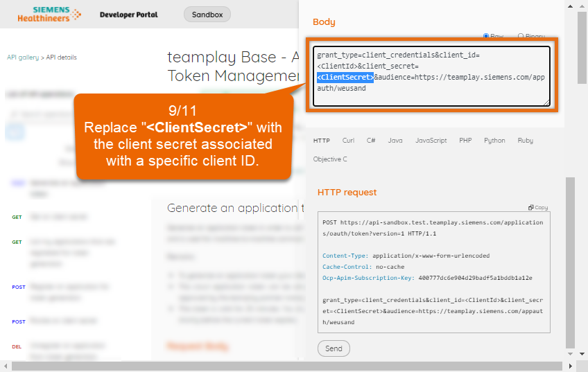This screenshot has width=588, height=372.
Task: Show the JavaScript code sample
Action: pos(431,141)
